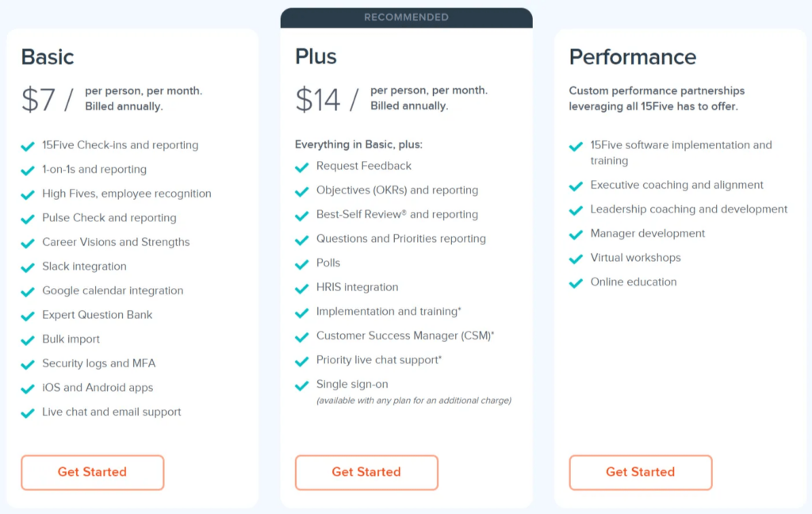The image size is (812, 514).
Task: Click the checkmark next to Expert Question Bank
Action: point(28,316)
